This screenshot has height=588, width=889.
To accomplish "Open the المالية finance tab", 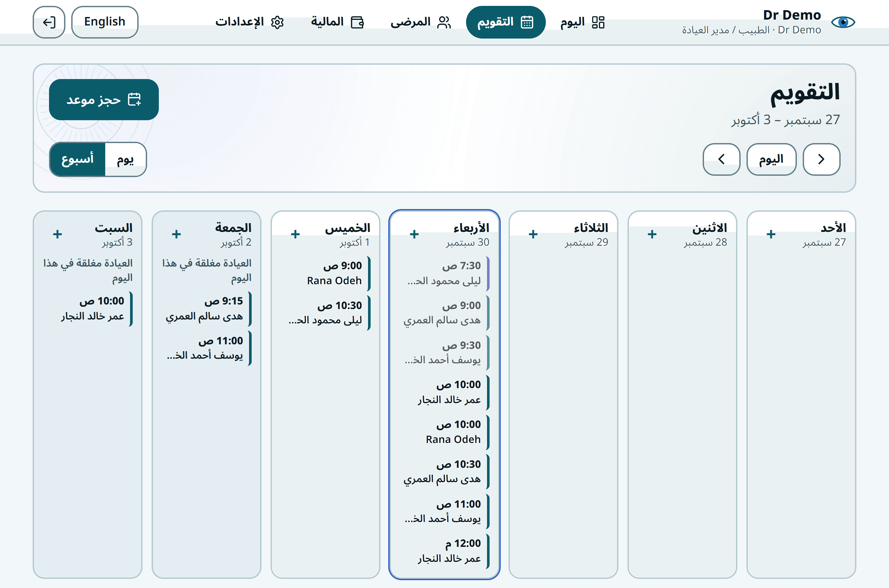I will (337, 22).
